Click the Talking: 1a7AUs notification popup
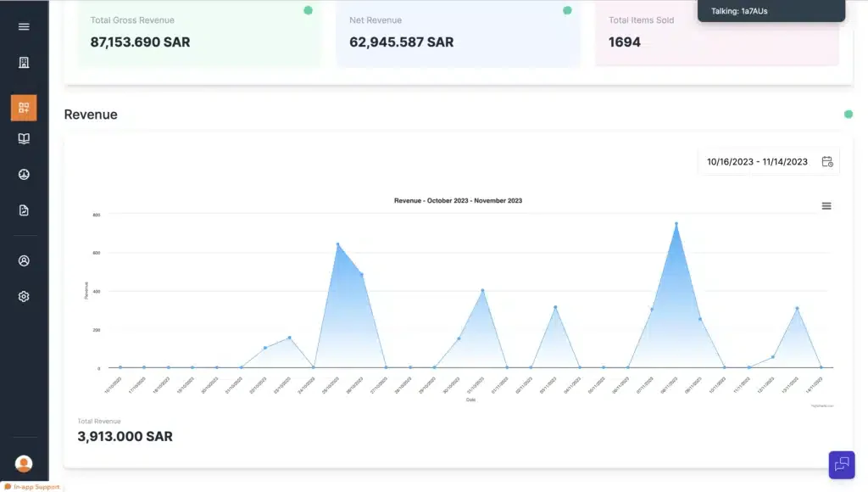 771,10
